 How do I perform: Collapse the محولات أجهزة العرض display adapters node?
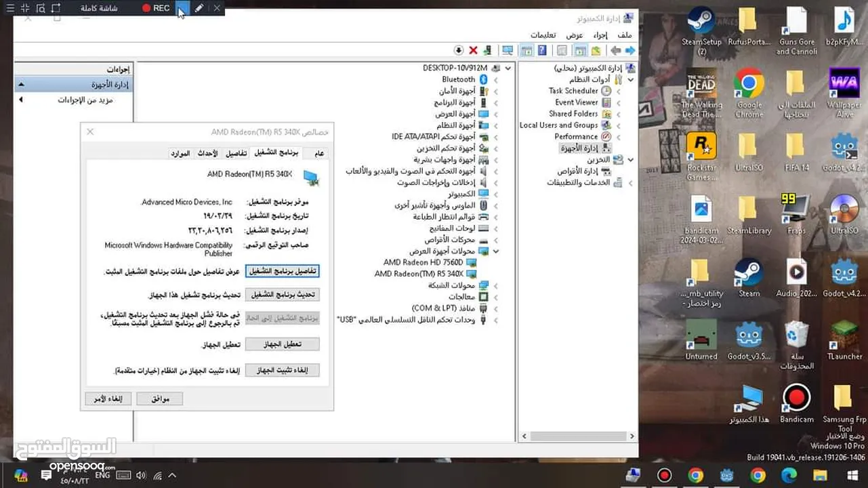click(496, 251)
